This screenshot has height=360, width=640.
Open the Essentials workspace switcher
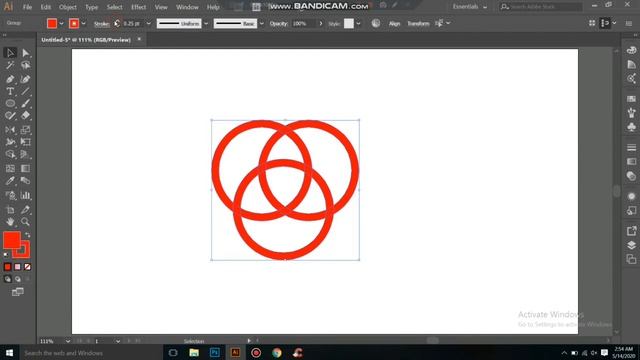[469, 7]
